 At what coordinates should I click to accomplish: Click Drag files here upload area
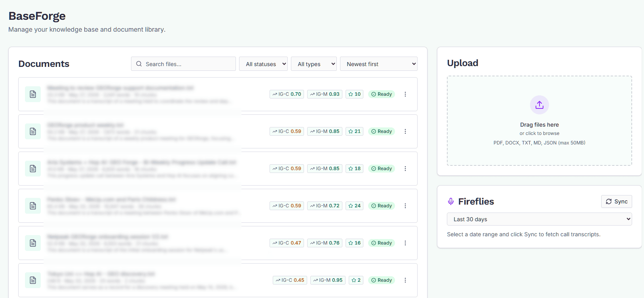539,121
